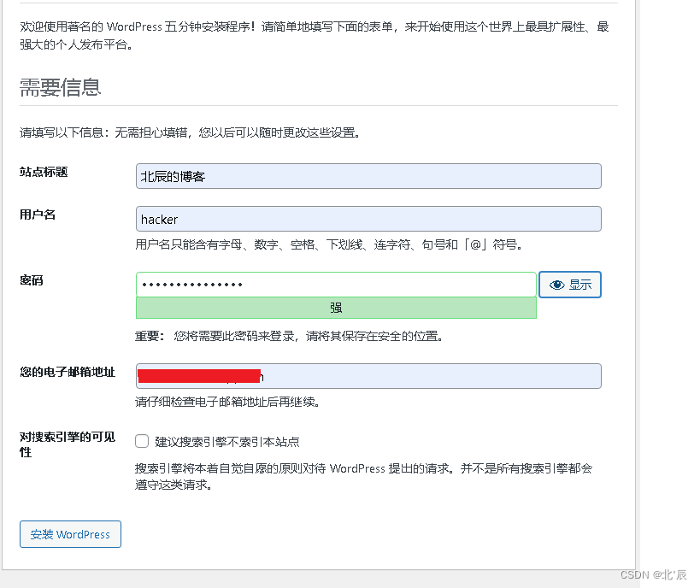The width and height of the screenshot is (700, 588).
Task: Click the 用户名只能含有字母 hint text
Action: 329,244
